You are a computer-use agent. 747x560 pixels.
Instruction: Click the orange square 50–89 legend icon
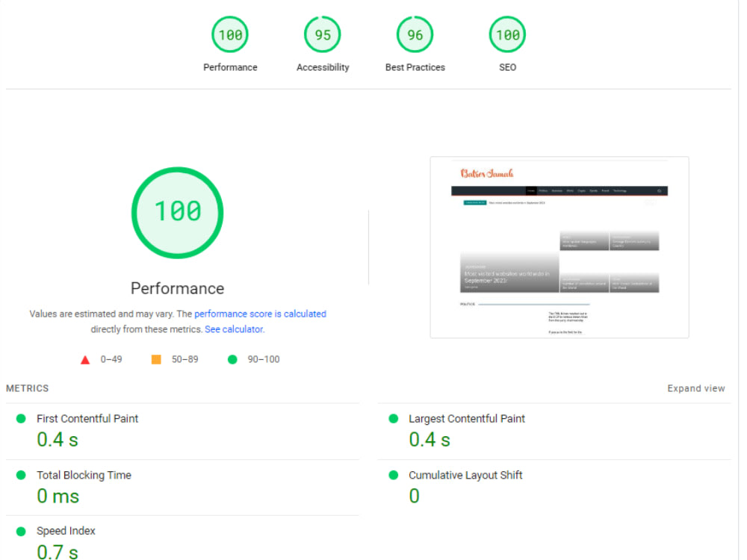[x=156, y=360]
